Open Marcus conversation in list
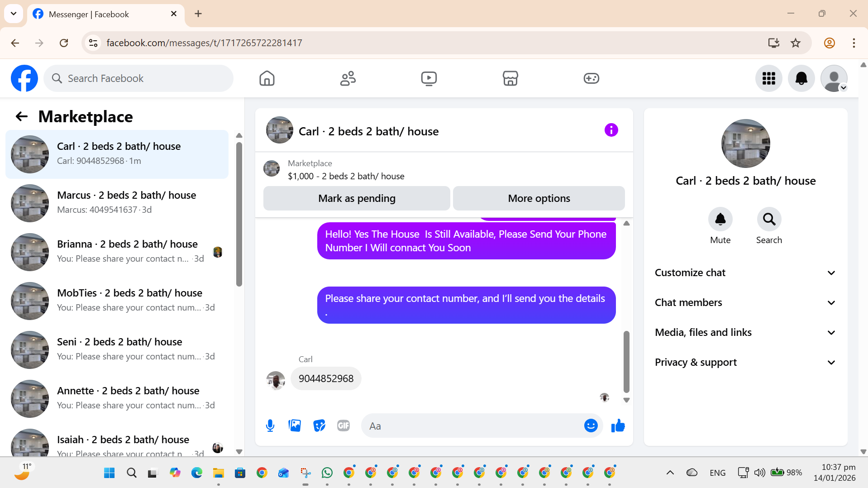This screenshot has width=868, height=488. click(x=117, y=203)
